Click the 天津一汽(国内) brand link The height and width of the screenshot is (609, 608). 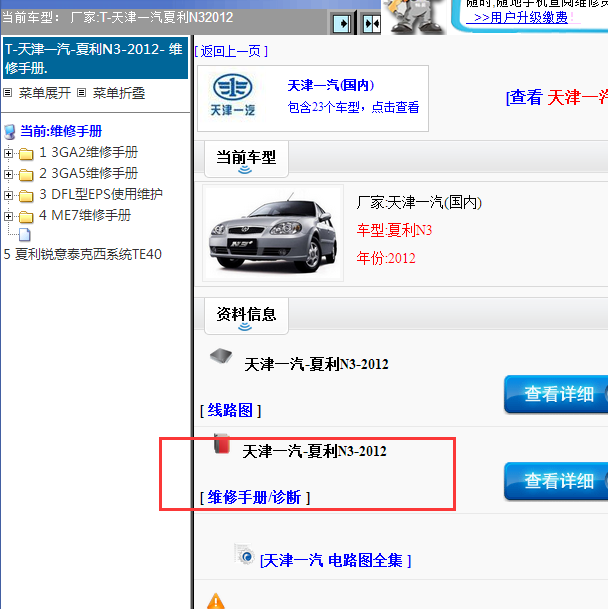331,85
